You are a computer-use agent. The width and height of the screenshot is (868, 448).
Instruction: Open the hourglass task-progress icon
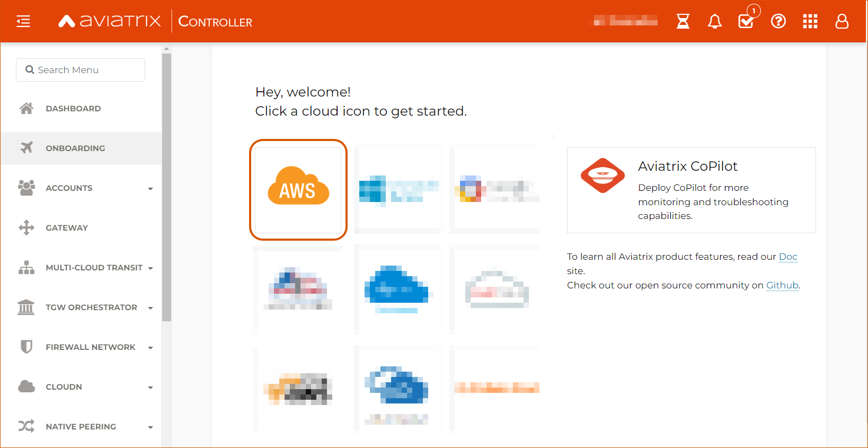683,21
